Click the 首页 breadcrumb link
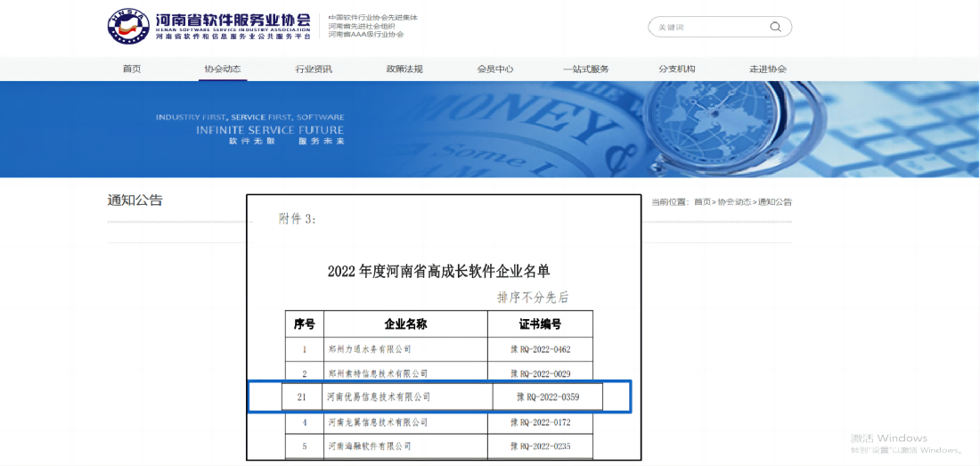The width and height of the screenshot is (980, 466). click(x=703, y=201)
